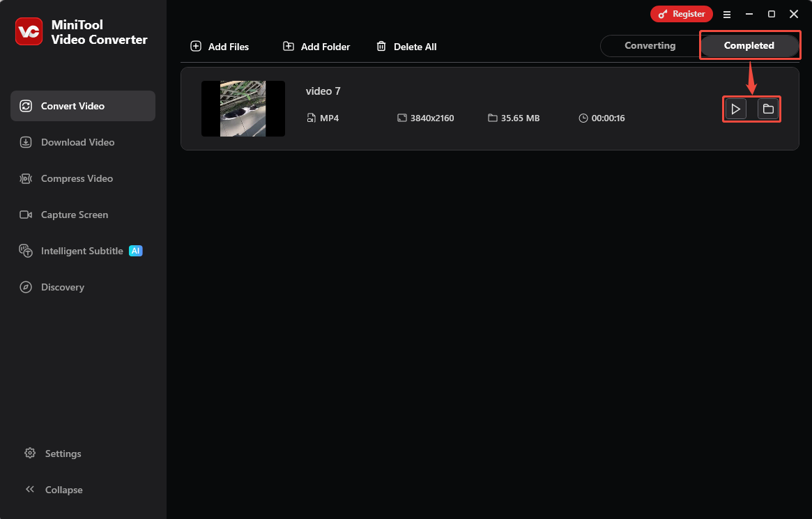Click the MiniTool Video Converter logo
The image size is (812, 519).
pos(29,31)
